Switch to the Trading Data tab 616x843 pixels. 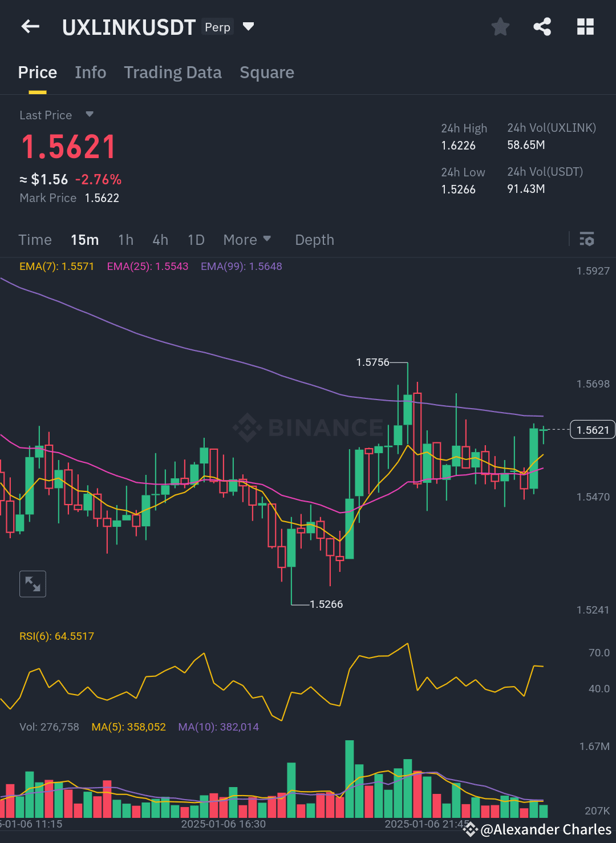click(x=172, y=72)
